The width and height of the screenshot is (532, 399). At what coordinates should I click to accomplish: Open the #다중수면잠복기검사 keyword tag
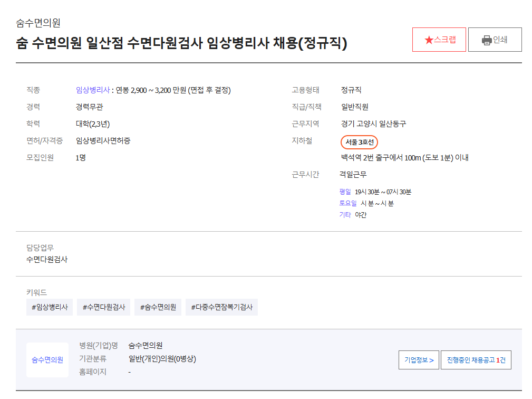[x=221, y=307]
